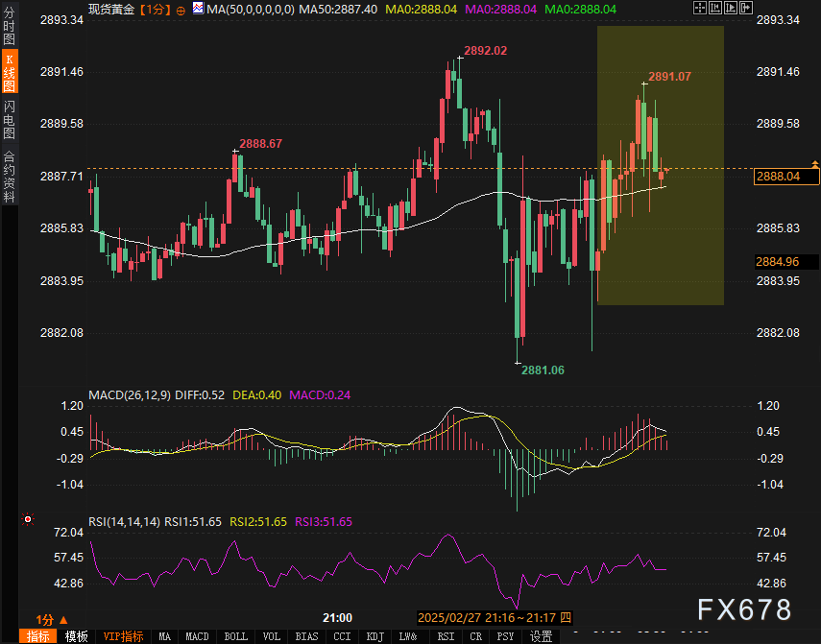Image resolution: width=821 pixels, height=644 pixels.
Task: Click the yellow MA0:2888.04 label
Action: click(x=421, y=10)
